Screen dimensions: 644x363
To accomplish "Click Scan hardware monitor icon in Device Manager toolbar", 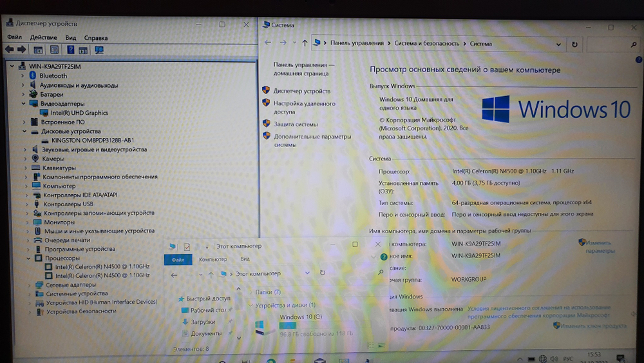I will [x=99, y=50].
